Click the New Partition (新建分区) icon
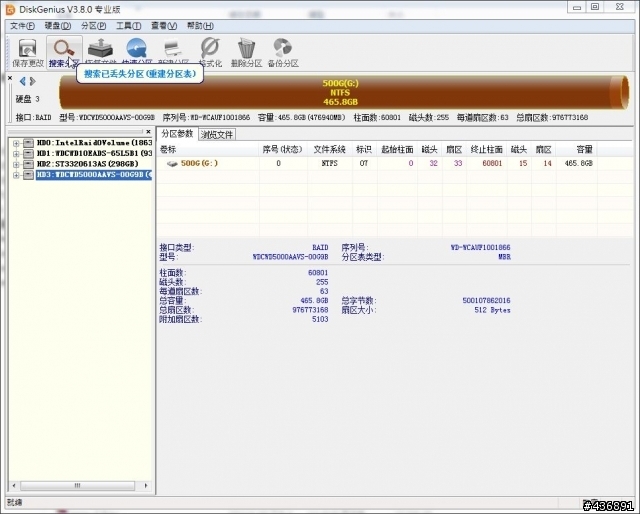Image resolution: width=640 pixels, height=514 pixels. pyautogui.click(x=173, y=48)
